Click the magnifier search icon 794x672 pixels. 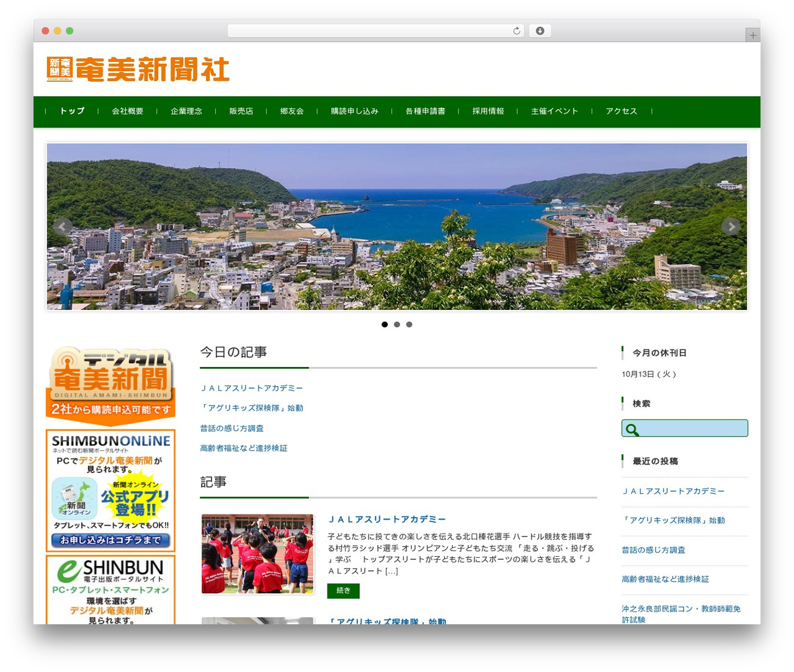pos(632,429)
